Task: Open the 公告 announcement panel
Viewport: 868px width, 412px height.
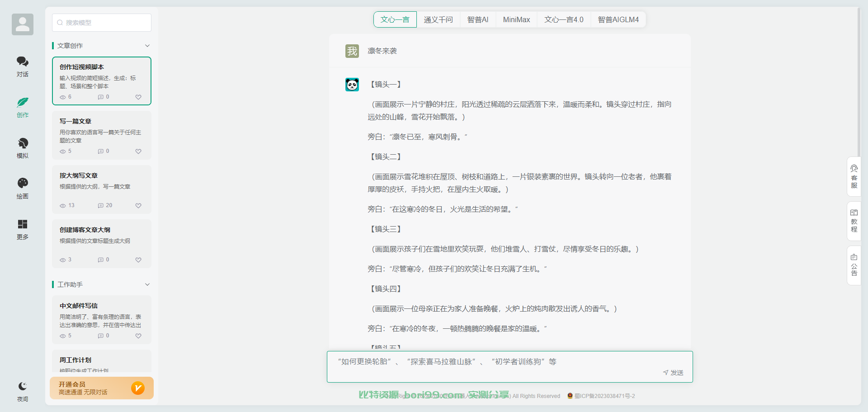Action: pos(854,265)
